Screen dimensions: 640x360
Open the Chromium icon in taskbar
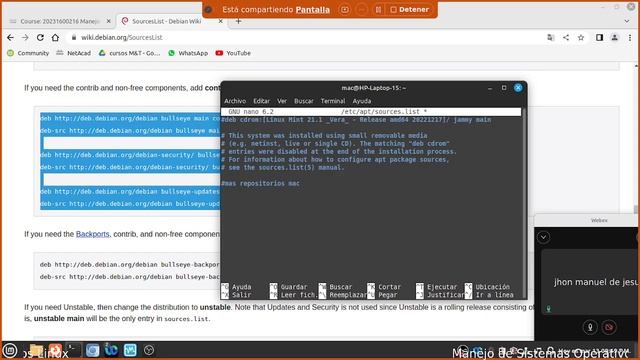point(93,350)
